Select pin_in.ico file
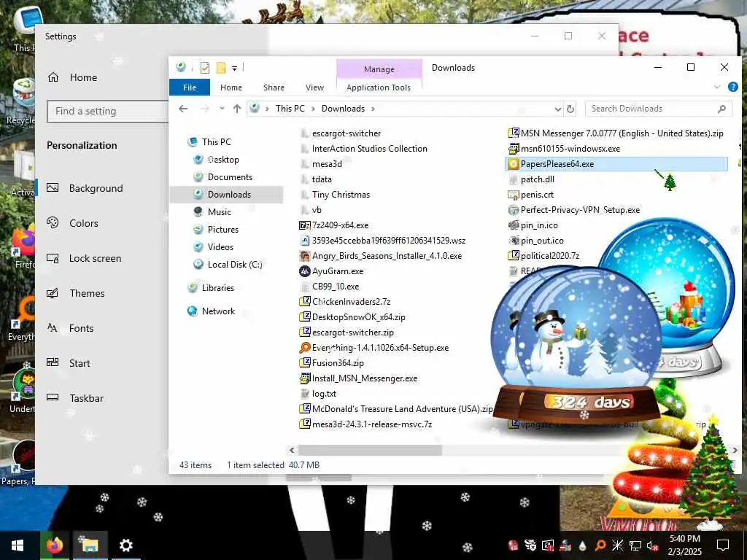 (539, 225)
